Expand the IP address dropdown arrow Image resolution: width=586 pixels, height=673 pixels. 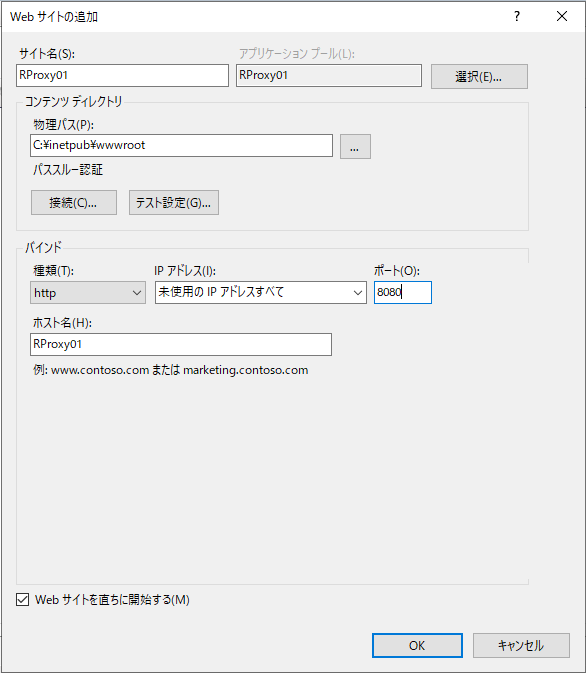click(x=357, y=293)
